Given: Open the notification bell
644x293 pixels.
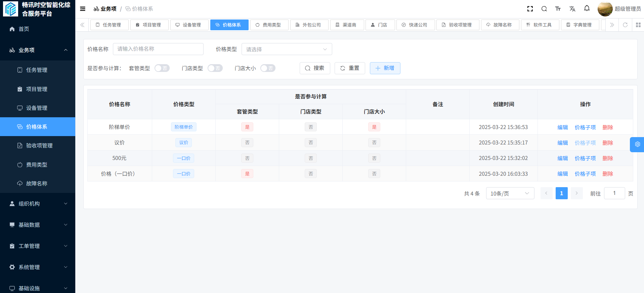Looking at the screenshot, I should point(587,8).
